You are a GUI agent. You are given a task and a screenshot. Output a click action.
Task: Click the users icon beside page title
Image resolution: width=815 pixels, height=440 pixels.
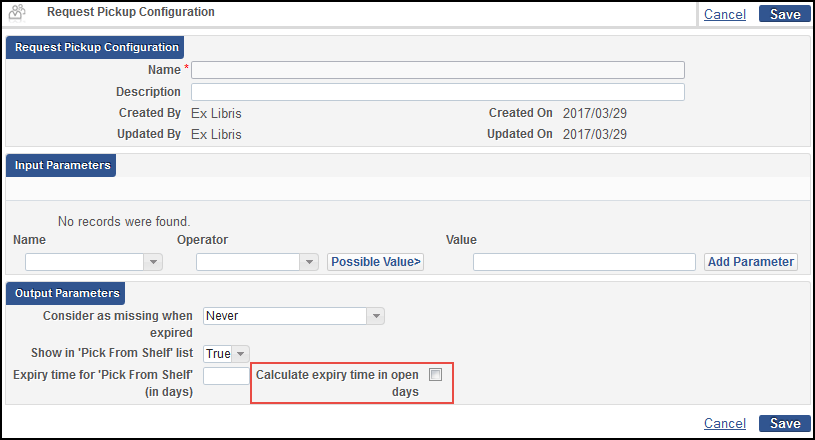(x=17, y=12)
